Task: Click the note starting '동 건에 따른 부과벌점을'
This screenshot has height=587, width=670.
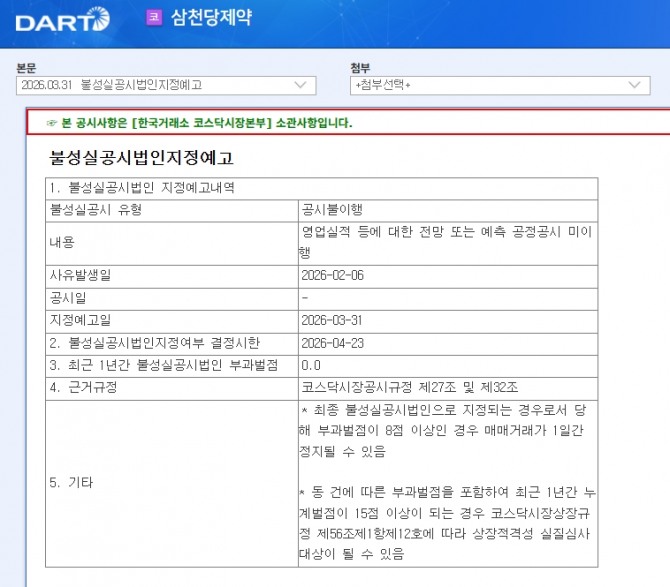Action: tap(447, 523)
